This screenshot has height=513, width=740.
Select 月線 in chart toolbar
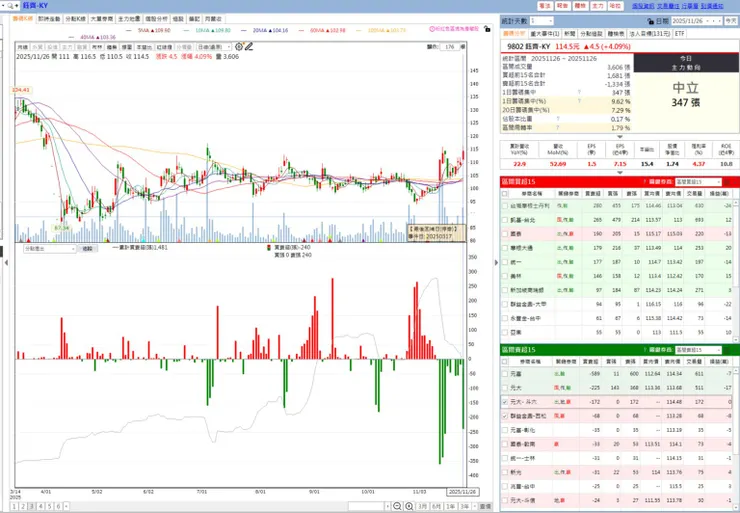[x=23, y=47]
